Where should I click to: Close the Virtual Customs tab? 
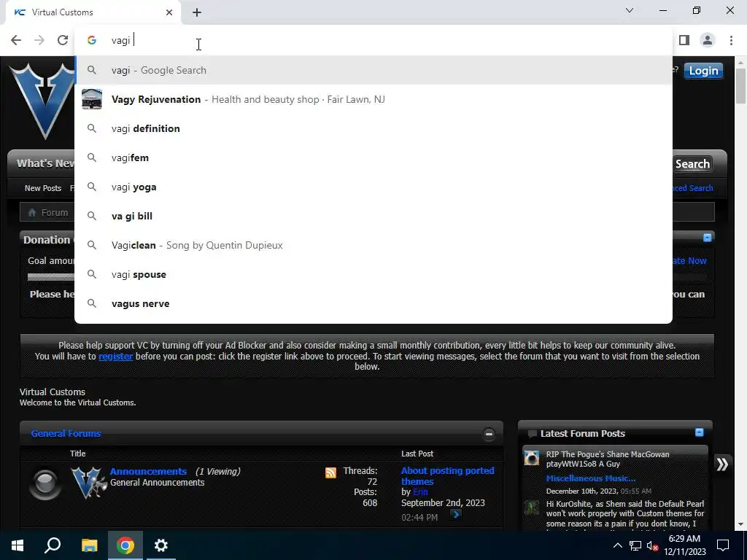169,12
